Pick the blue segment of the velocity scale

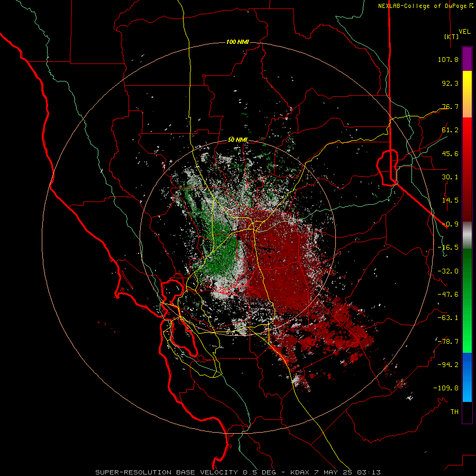tap(467, 377)
